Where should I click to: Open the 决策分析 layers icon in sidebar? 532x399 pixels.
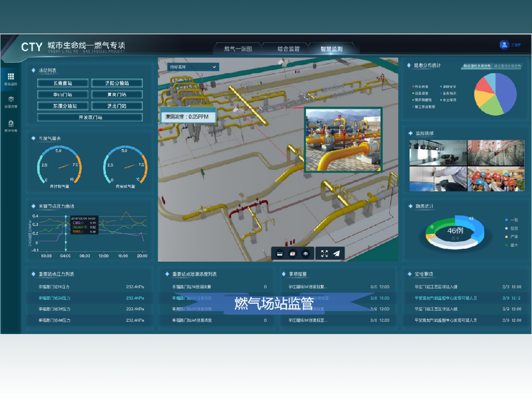point(11,99)
